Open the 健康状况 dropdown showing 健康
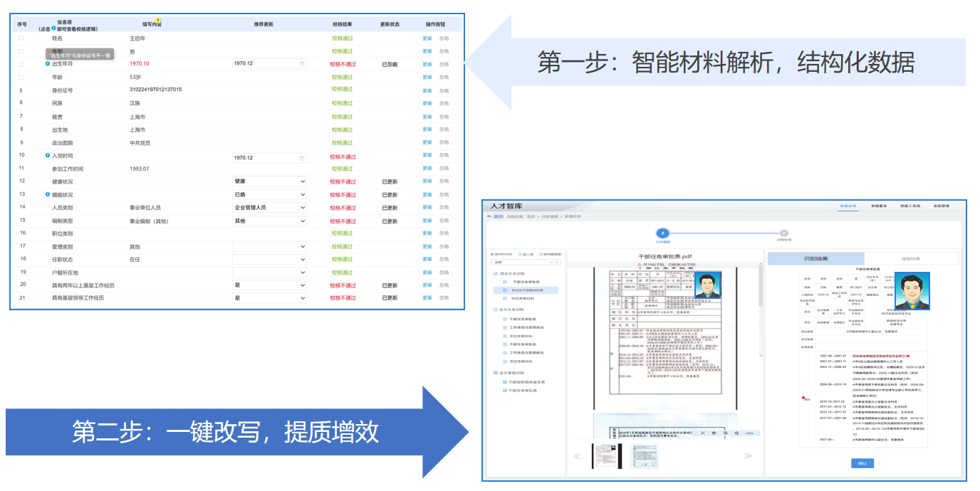 pos(269,181)
